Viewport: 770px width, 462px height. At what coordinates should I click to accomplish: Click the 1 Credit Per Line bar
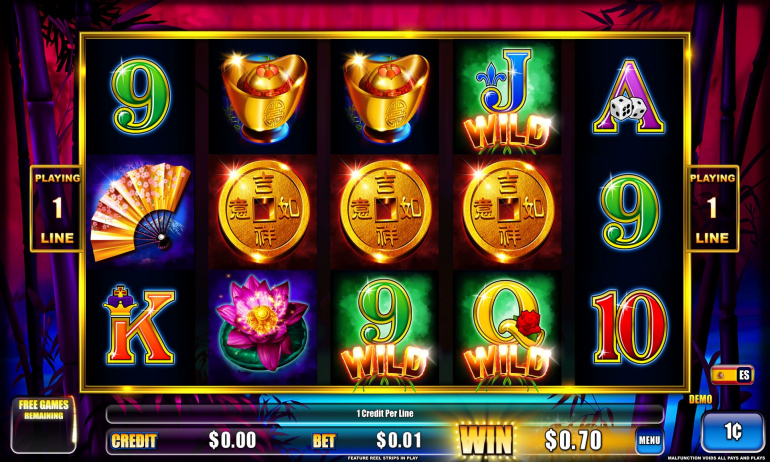coord(385,414)
